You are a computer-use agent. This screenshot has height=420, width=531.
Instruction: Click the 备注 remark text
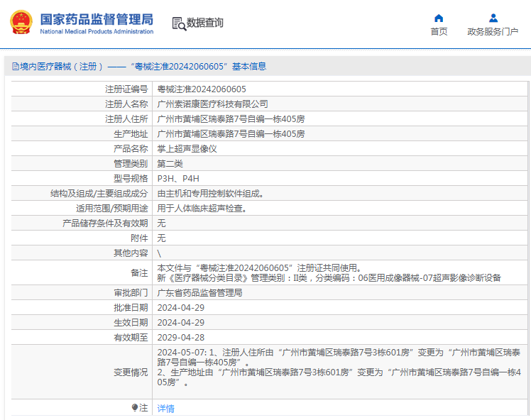329,272
